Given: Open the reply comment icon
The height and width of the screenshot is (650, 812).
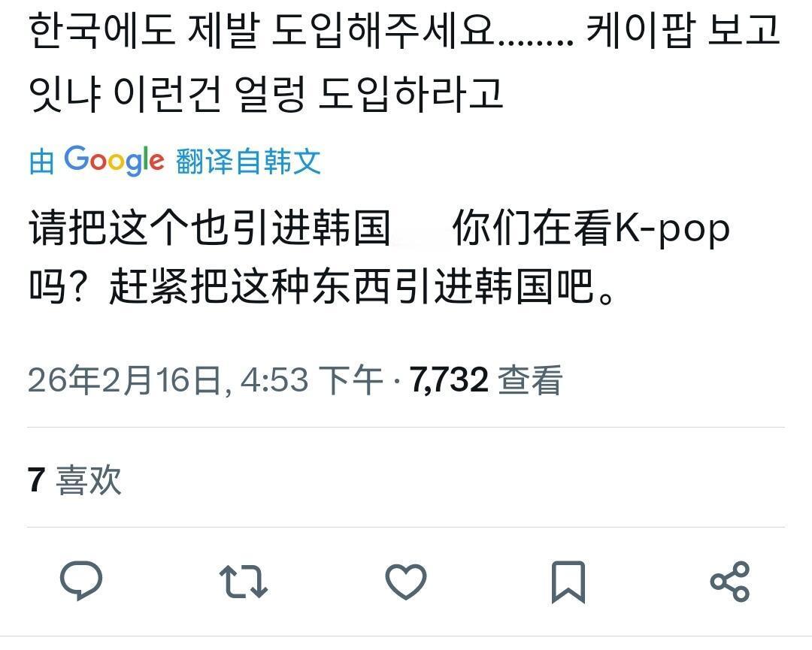Looking at the screenshot, I should [x=81, y=581].
